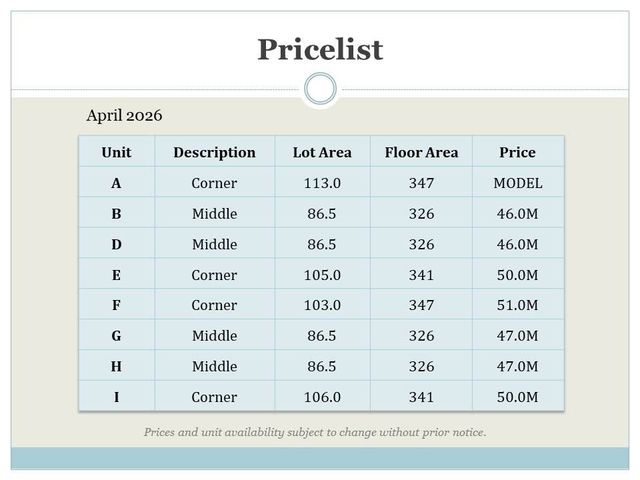The image size is (640, 480).
Task: Click Unit I row label
Action: 116,397
